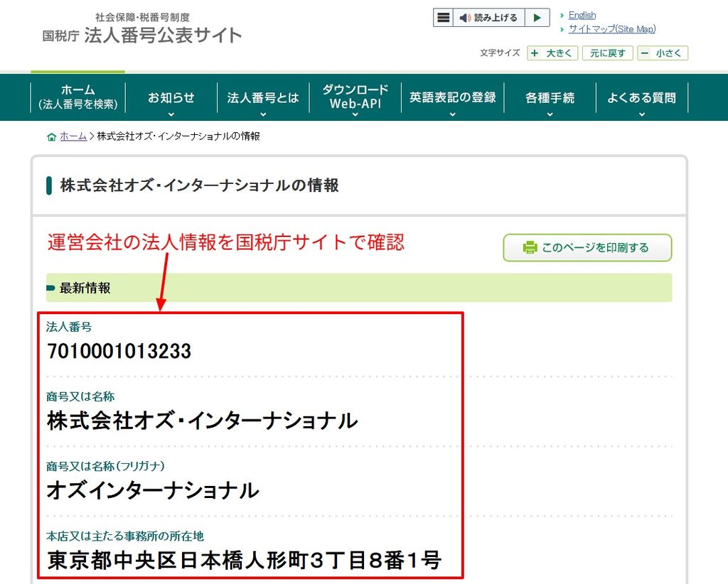Click このページを印刷する print button
728x584 pixels.
[x=587, y=248]
